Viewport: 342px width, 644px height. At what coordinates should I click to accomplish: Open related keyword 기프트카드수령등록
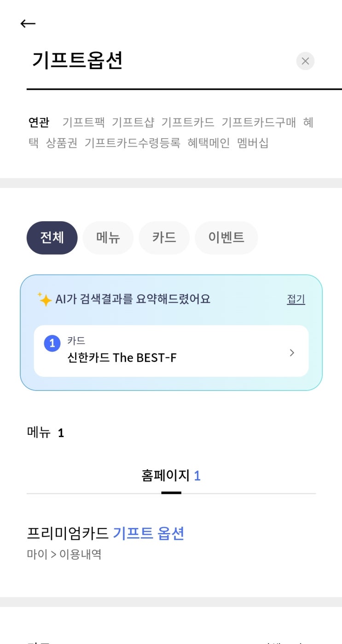(133, 143)
